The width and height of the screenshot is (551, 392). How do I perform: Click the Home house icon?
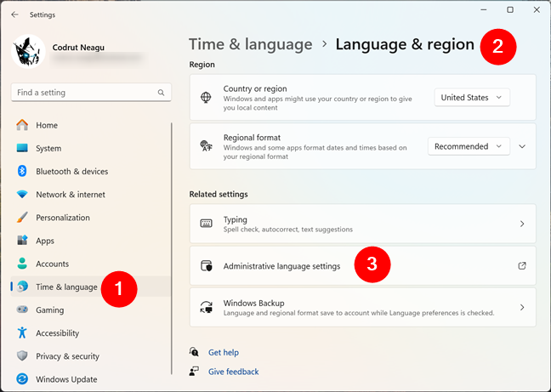(x=22, y=125)
